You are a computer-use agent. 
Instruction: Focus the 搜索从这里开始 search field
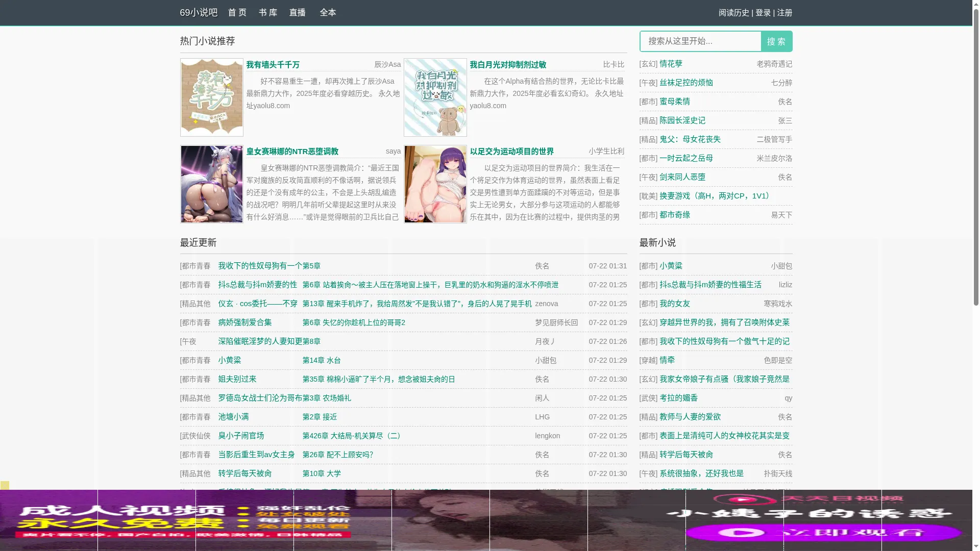pos(700,41)
